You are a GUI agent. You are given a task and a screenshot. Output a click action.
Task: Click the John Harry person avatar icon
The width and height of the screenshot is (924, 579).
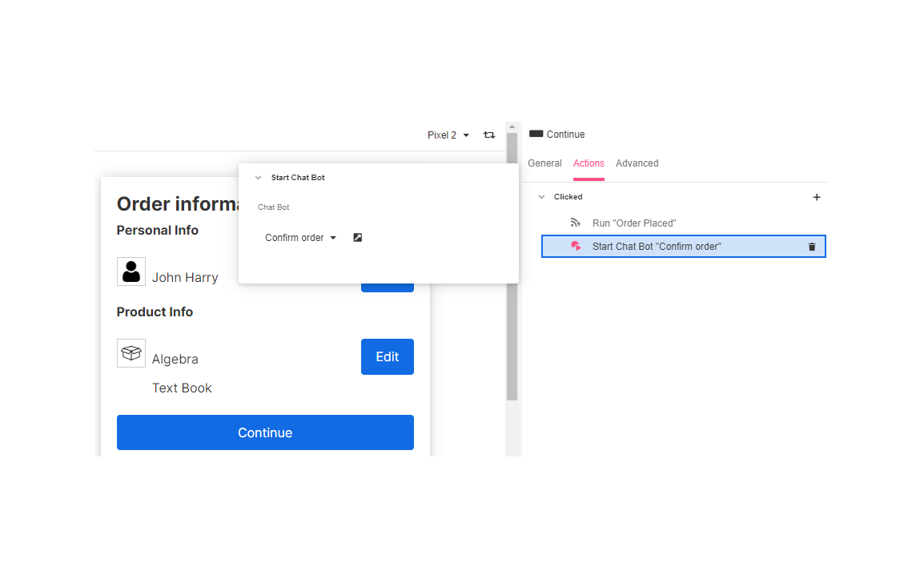tap(131, 271)
